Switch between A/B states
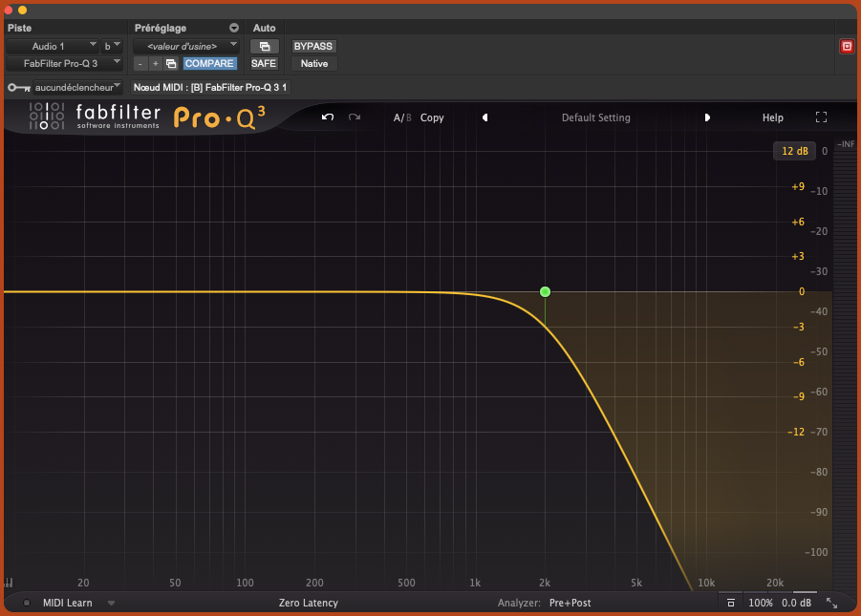 (401, 117)
